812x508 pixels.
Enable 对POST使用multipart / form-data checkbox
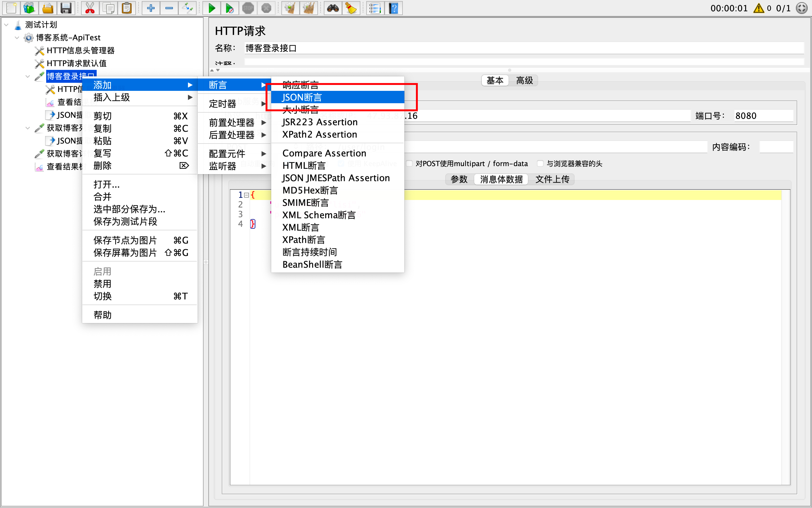point(409,164)
